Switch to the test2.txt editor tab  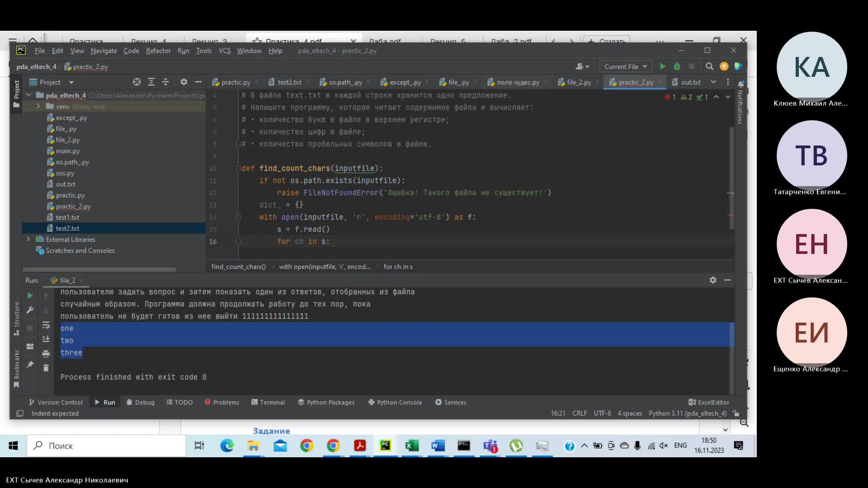(x=288, y=82)
